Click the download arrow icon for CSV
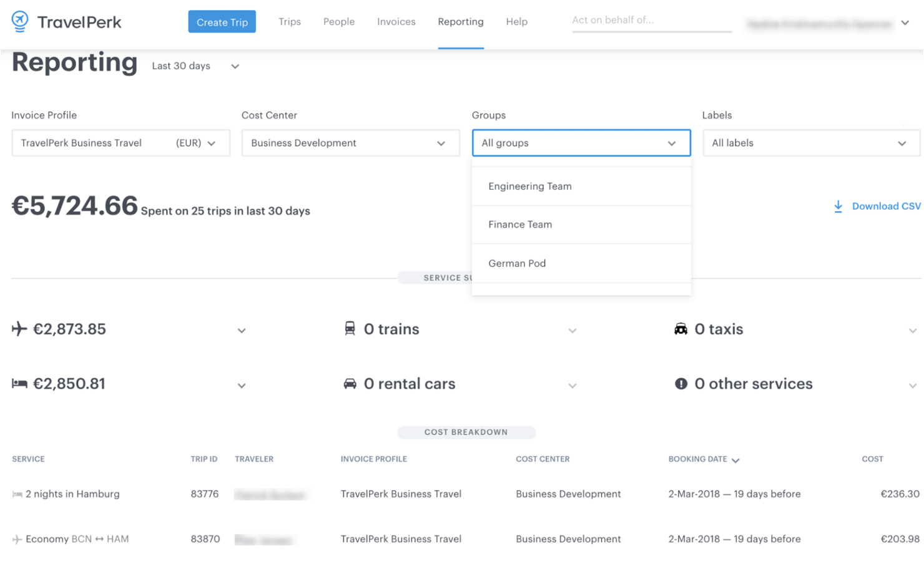 (x=838, y=207)
